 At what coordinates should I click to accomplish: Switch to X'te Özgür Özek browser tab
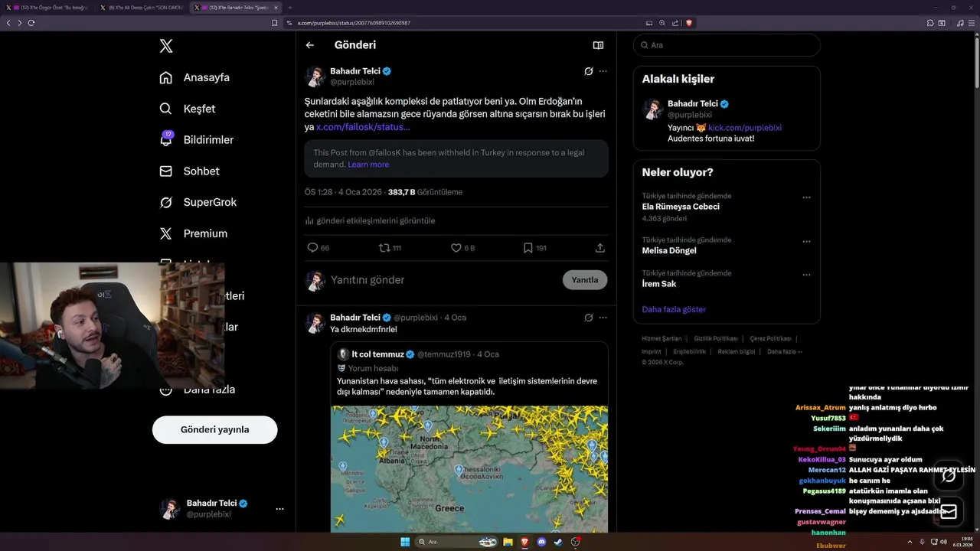pos(48,7)
